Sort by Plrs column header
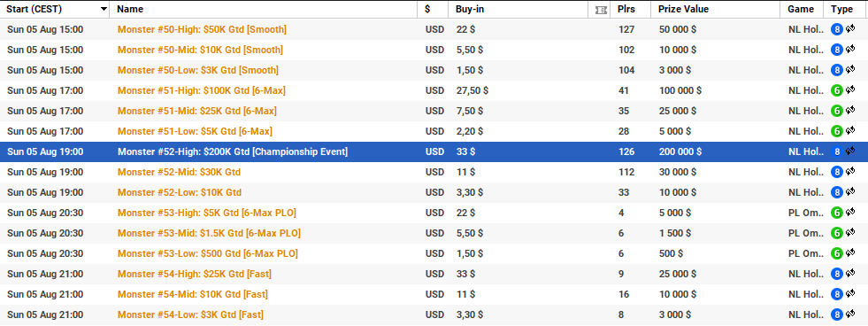The height and width of the screenshot is (326, 868). [x=626, y=9]
